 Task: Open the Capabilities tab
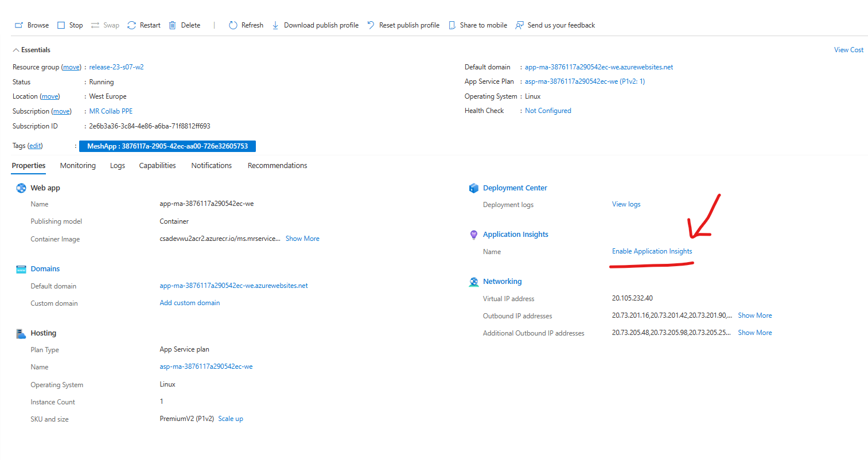157,165
